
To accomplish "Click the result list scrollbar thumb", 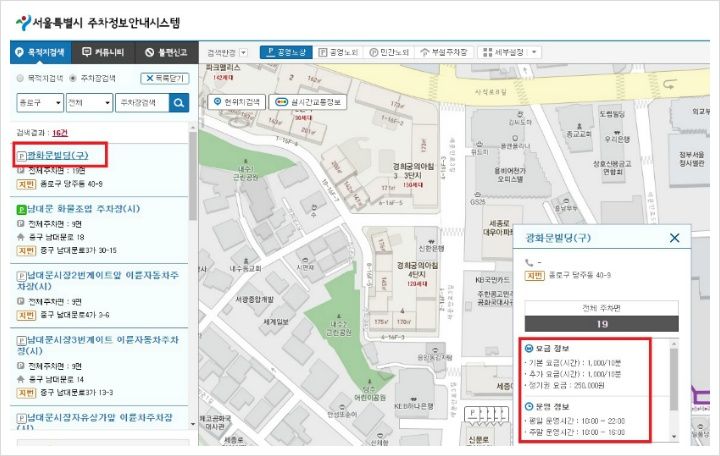I will (193, 177).
